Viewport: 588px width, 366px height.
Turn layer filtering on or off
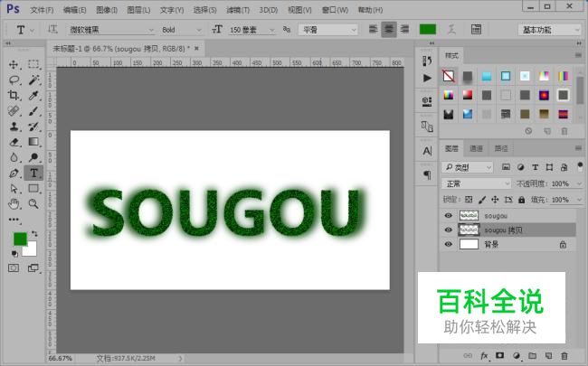click(x=580, y=166)
